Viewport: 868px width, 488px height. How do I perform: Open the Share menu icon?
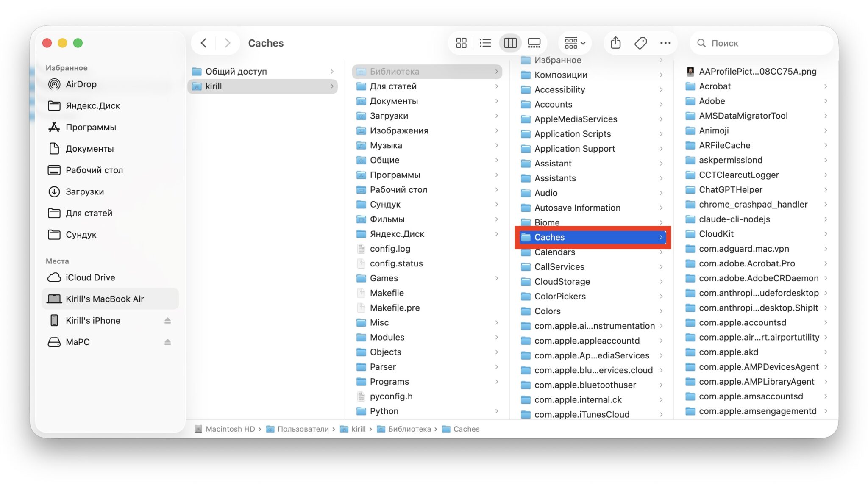(615, 43)
